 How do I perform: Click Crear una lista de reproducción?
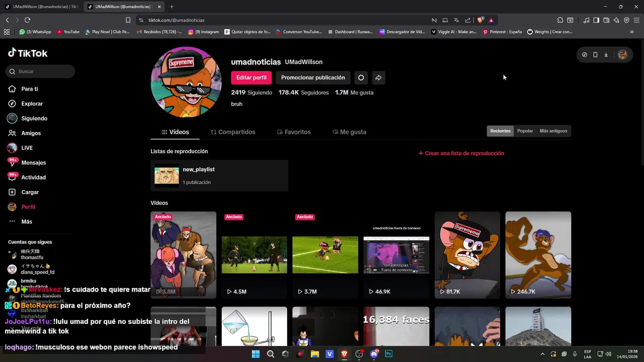pos(461,153)
